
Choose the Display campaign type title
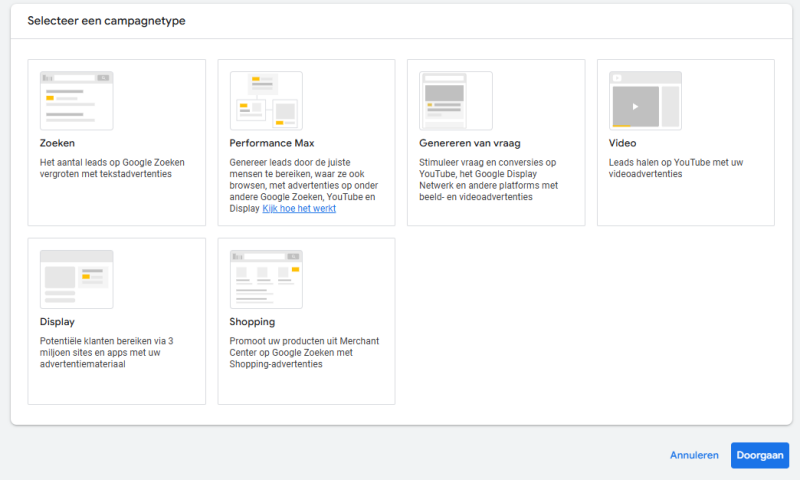point(57,322)
